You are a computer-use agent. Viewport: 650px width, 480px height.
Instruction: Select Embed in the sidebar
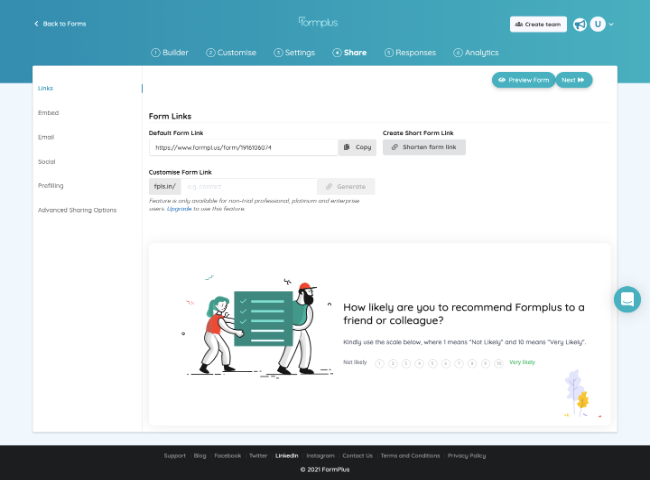point(49,113)
